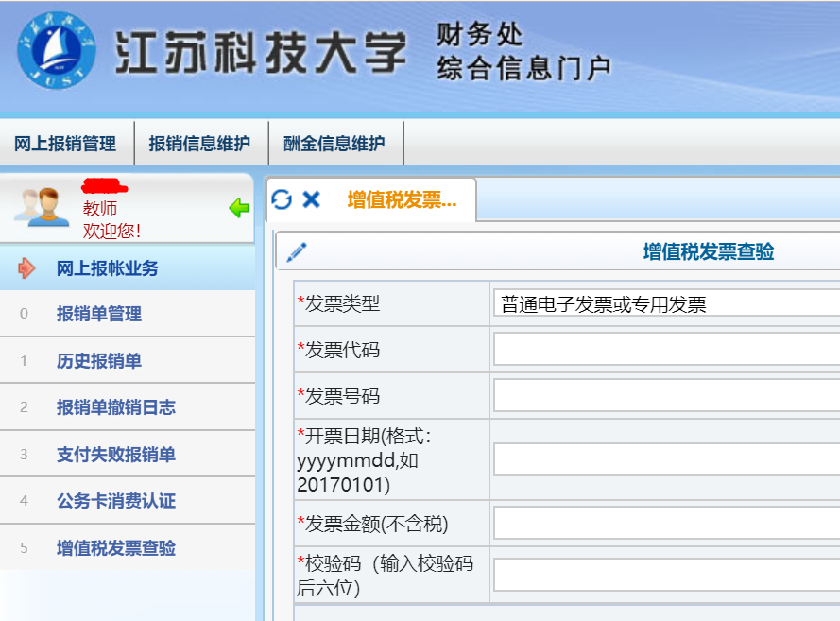Focus the 发票号码 input field
This screenshot has width=840, height=621.
point(665,396)
